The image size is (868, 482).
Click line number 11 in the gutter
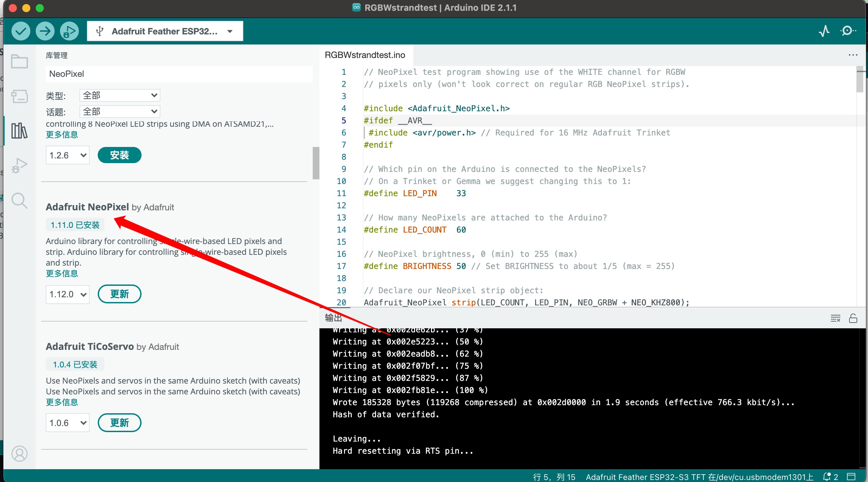[x=341, y=193]
